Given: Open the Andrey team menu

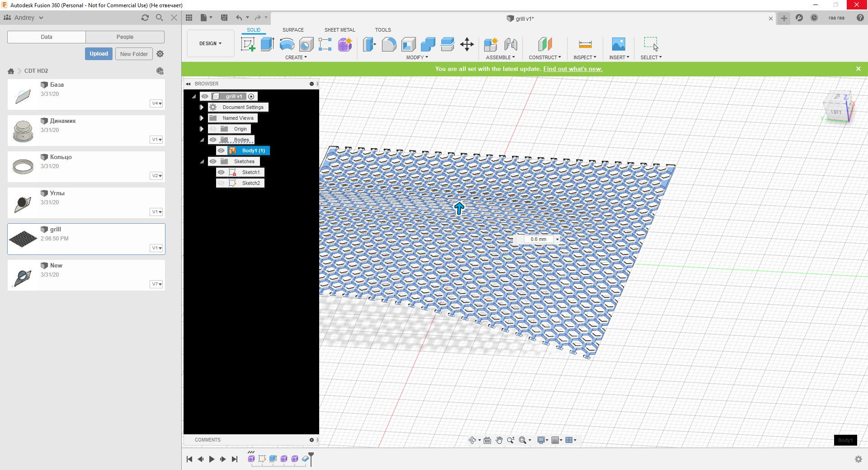Looking at the screenshot, I should coord(24,18).
